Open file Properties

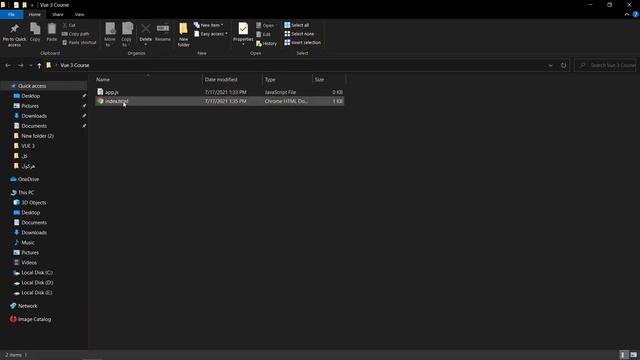point(243,33)
